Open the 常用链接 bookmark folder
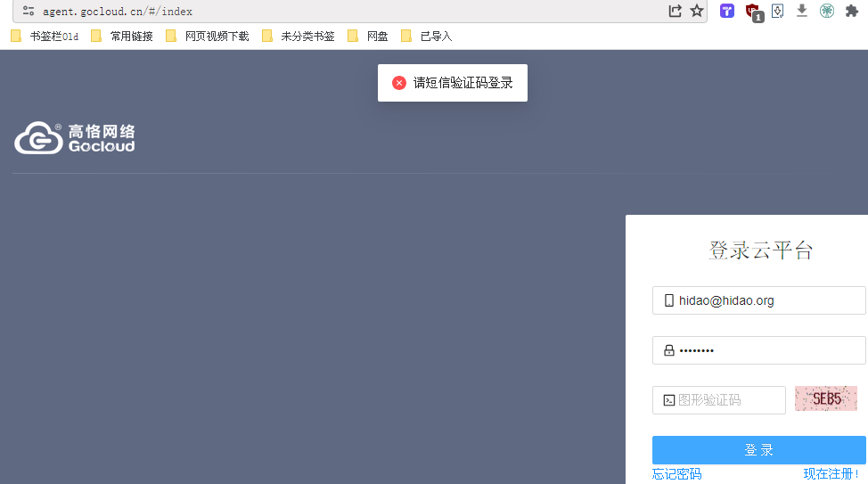This screenshot has height=484, width=868. point(122,37)
